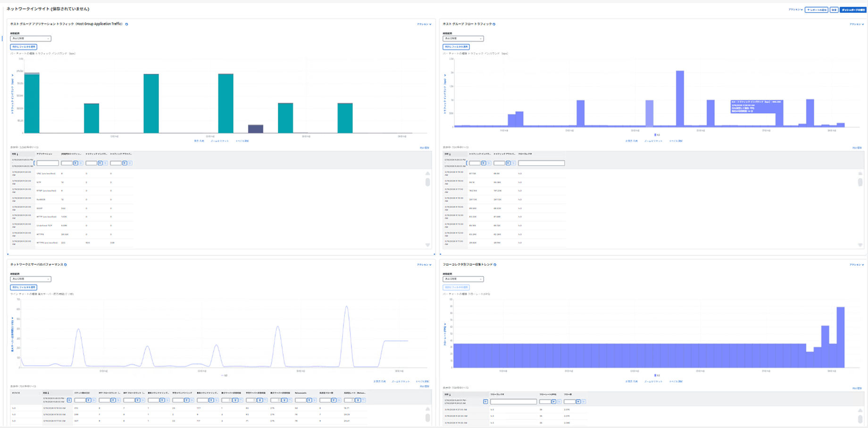The height and width of the screenshot is (428, 868).
Task: Open time range dropdown in application traffic panel
Action: tap(30, 39)
